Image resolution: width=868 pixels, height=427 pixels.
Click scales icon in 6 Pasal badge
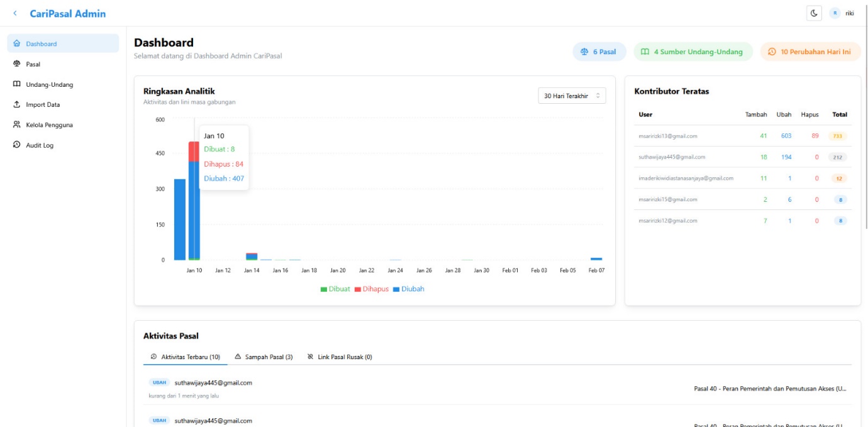tap(584, 52)
